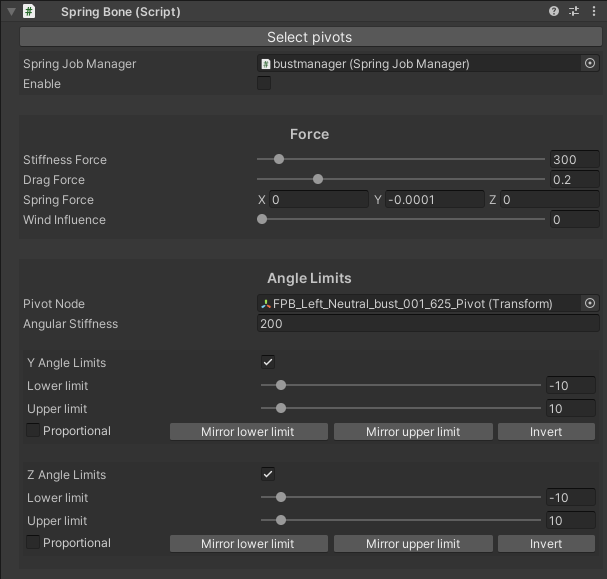Click Invert under Y Angle Limits
The height and width of the screenshot is (579, 607).
click(x=546, y=432)
